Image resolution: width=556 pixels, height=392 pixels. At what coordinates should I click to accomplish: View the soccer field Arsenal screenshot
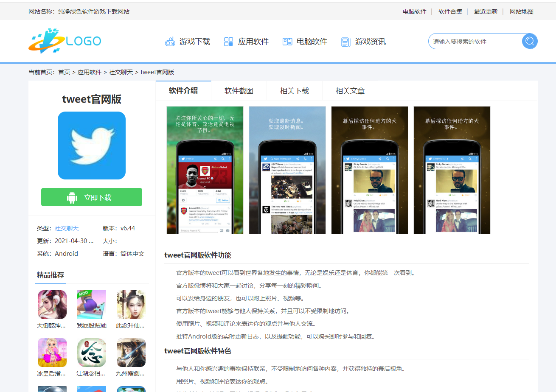click(x=205, y=170)
